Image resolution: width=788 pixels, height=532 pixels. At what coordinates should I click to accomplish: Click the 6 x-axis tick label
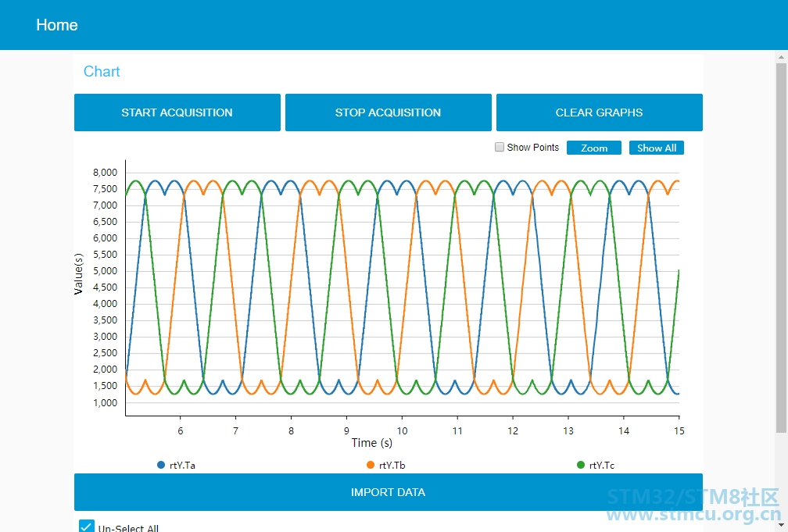pyautogui.click(x=181, y=431)
